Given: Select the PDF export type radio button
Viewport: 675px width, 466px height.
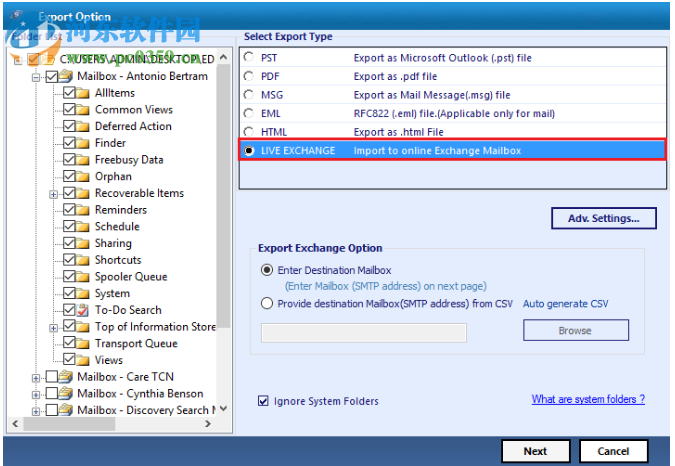Looking at the screenshot, I should point(249,76).
